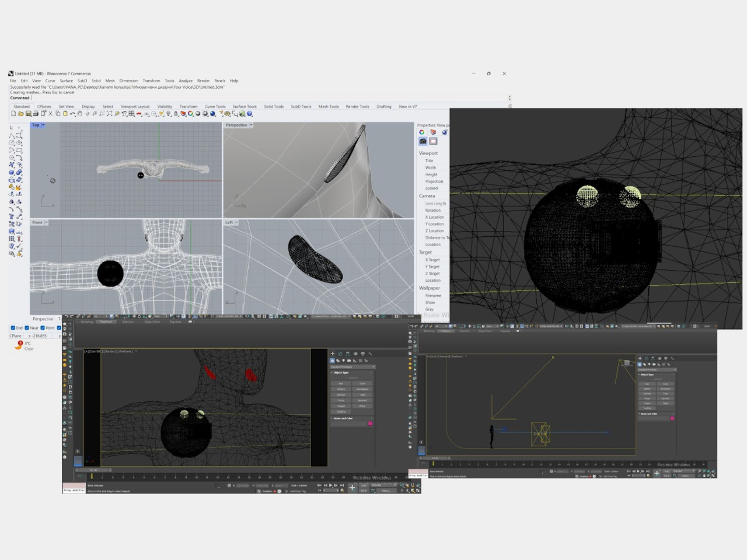Toggle the End osnap checkbox
The height and width of the screenshot is (560, 747).
[x=13, y=328]
